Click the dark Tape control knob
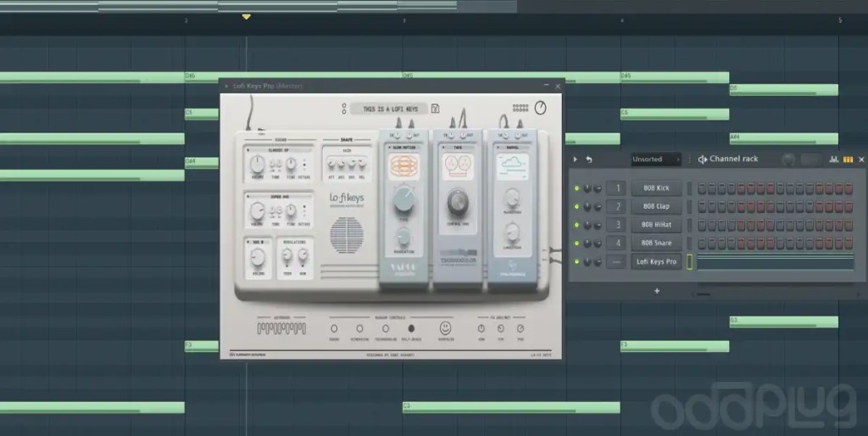 point(458,203)
